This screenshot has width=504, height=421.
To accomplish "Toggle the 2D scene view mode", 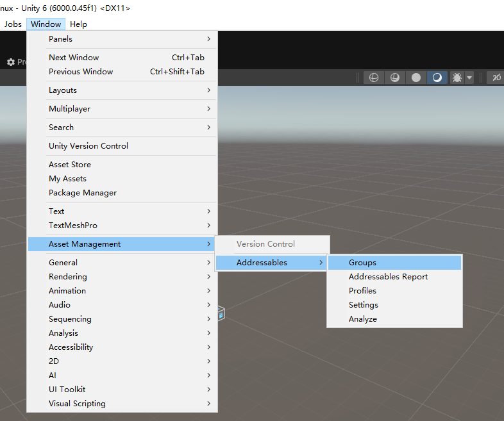I will click(496, 78).
